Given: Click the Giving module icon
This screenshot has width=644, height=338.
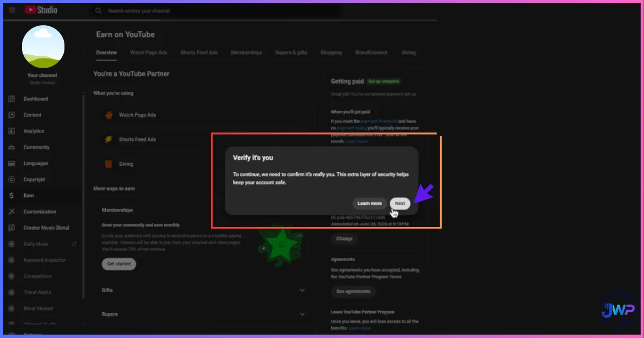Looking at the screenshot, I should click(x=109, y=164).
